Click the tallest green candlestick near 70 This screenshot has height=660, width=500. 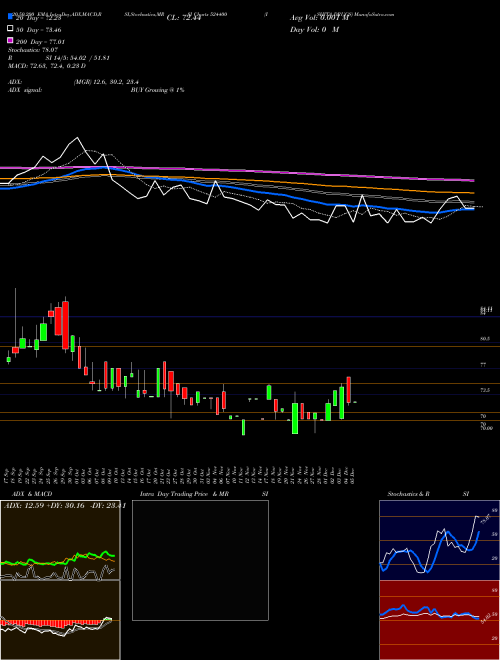click(295, 418)
